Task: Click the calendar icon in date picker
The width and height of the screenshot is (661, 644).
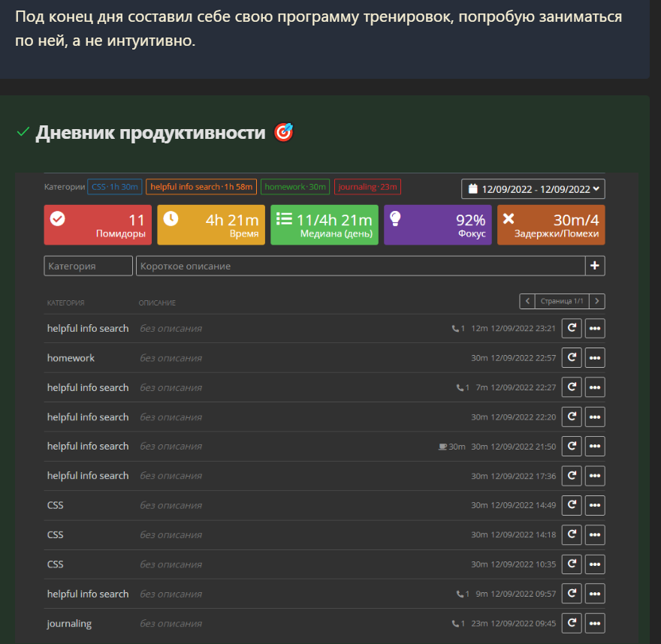Action: coord(473,188)
